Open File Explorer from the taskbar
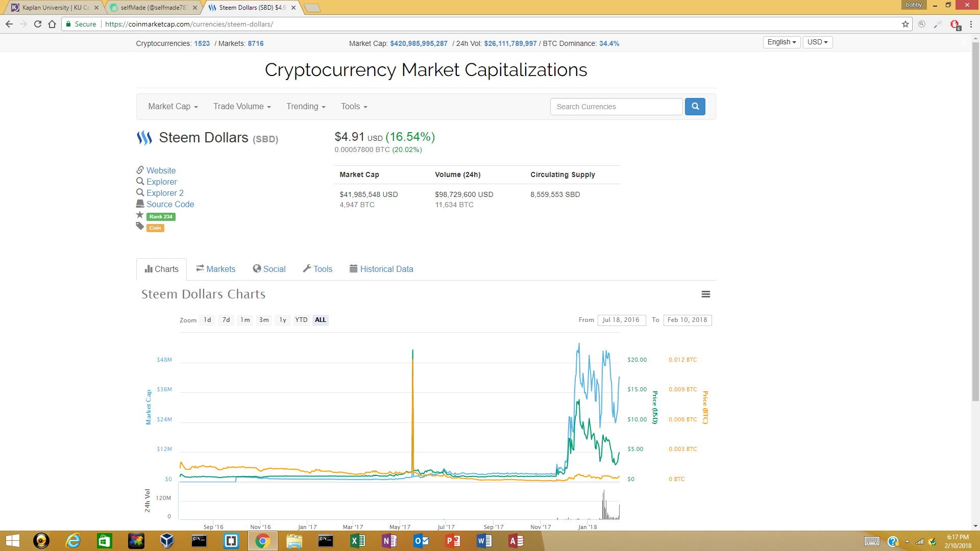The image size is (980, 551). (x=295, y=541)
